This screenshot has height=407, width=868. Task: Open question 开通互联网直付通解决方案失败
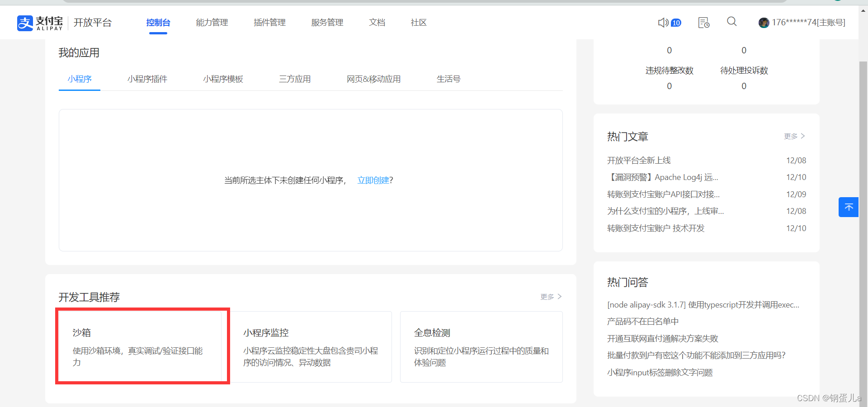(x=663, y=339)
